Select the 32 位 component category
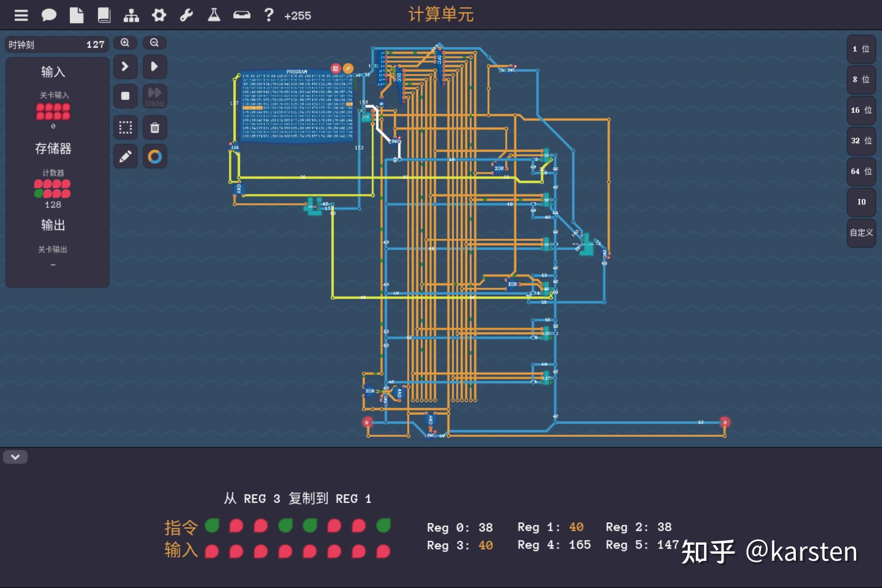 point(861,141)
